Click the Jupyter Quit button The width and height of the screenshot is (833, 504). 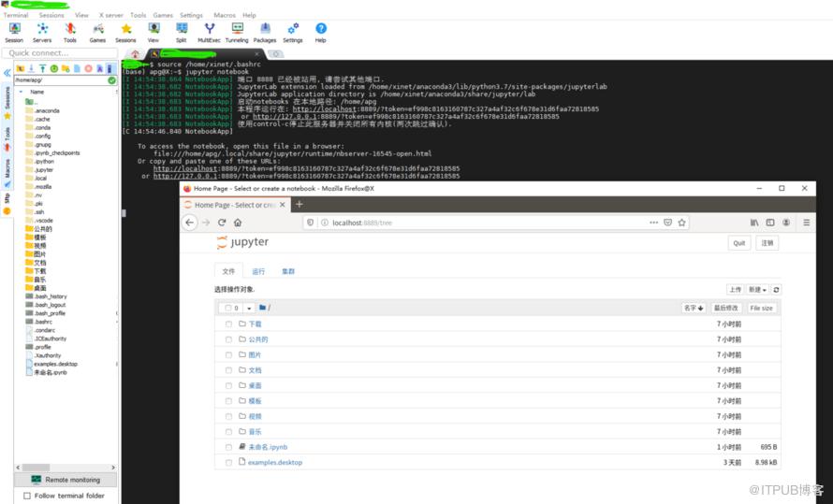click(739, 243)
